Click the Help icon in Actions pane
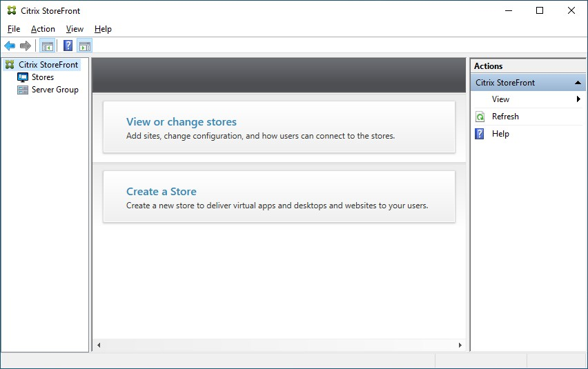This screenshot has height=369, width=588. tap(480, 134)
